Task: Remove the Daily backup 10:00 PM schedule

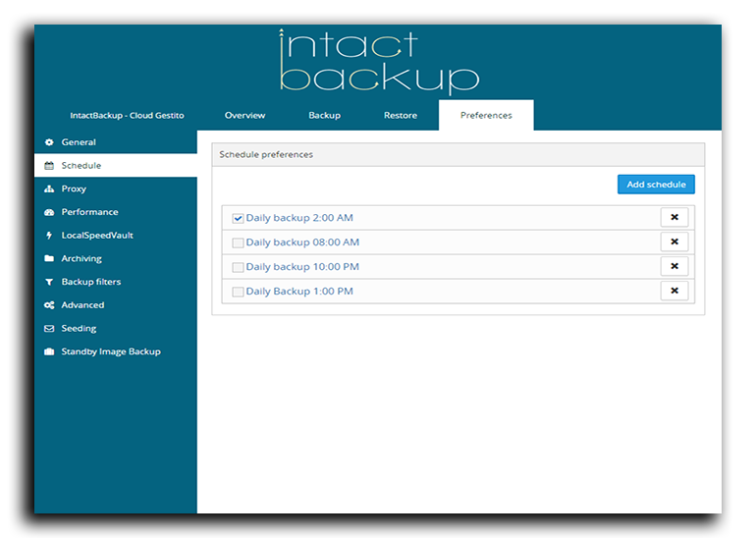Action: 674,266
